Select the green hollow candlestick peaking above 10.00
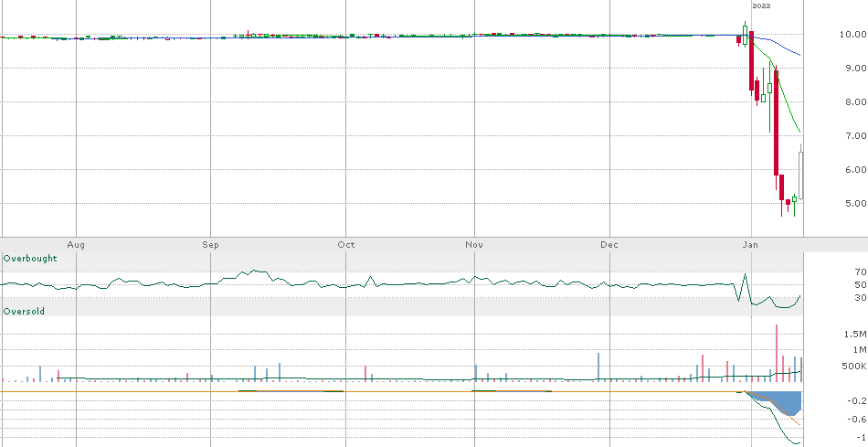868x447 pixels. [745, 35]
